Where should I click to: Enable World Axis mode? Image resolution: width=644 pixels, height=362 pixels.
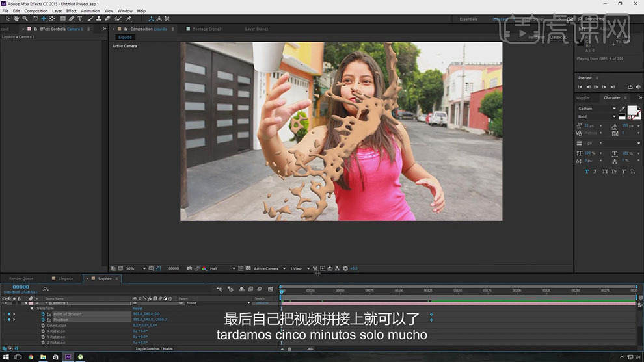tap(159, 18)
